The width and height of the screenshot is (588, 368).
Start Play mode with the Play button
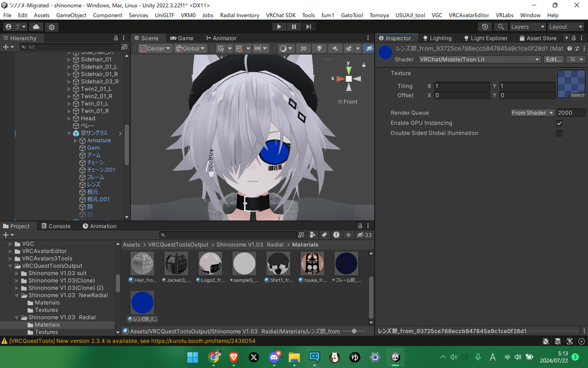[x=279, y=26]
